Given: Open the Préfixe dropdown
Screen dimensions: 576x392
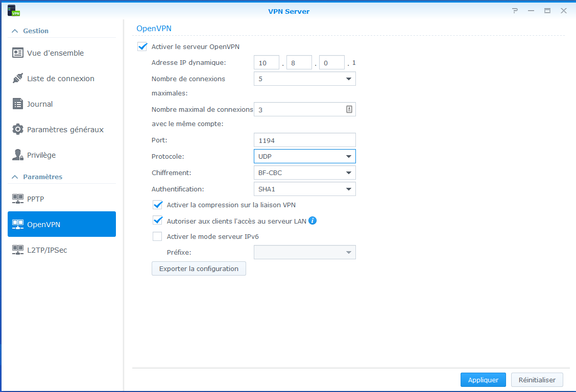Looking at the screenshot, I should [x=304, y=252].
